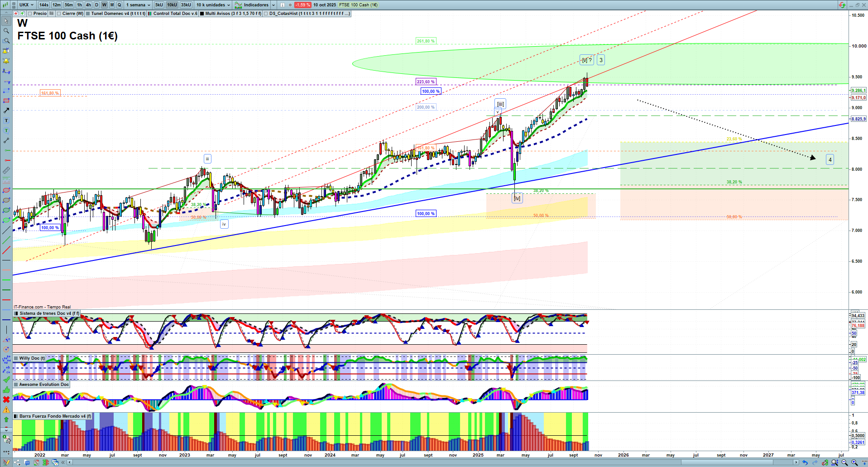Select the 12m timeframe button
Screen dimensions: 868x467
(x=57, y=5)
